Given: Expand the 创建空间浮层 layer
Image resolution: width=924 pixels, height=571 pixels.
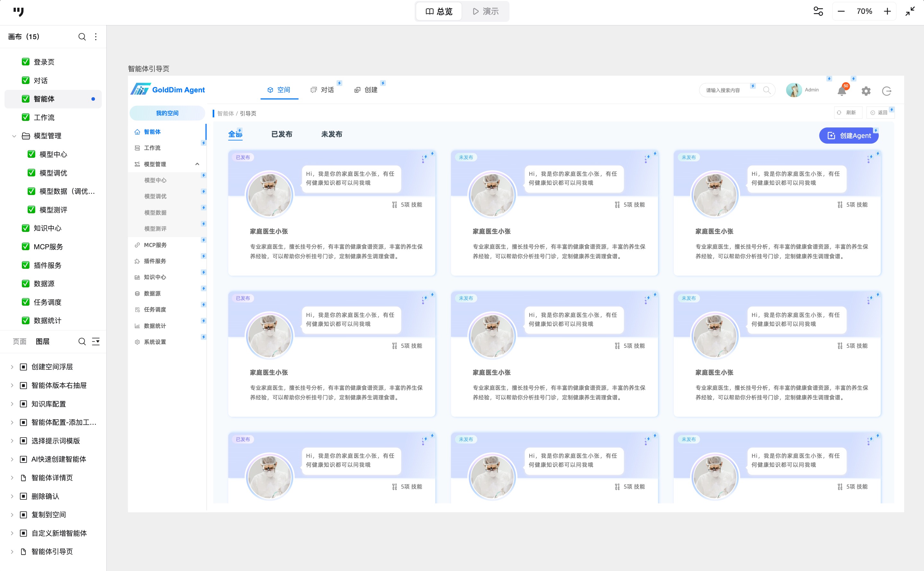Looking at the screenshot, I should click(12, 367).
